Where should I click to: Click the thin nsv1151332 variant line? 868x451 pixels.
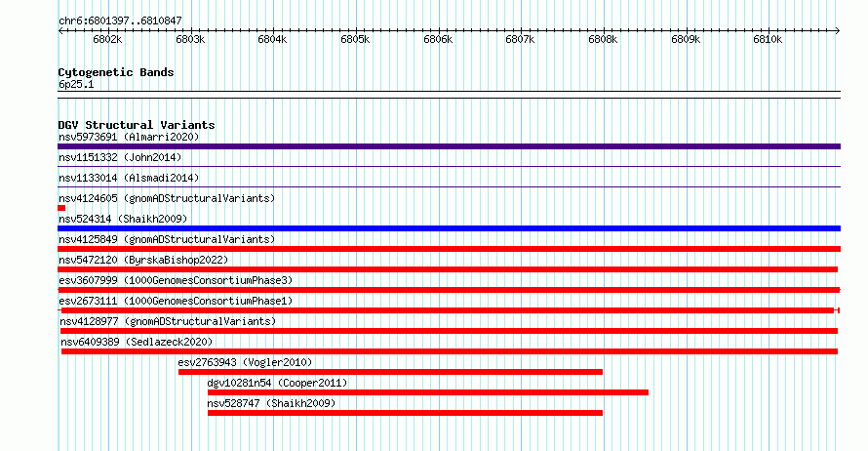(x=449, y=166)
